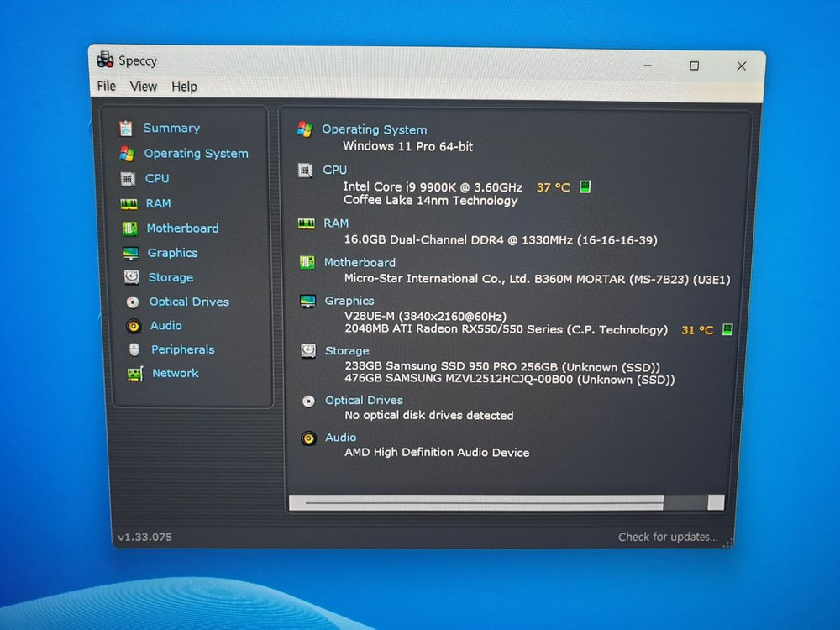
Task: Click the Peripherals mouse icon in sidebar
Action: coord(134,349)
